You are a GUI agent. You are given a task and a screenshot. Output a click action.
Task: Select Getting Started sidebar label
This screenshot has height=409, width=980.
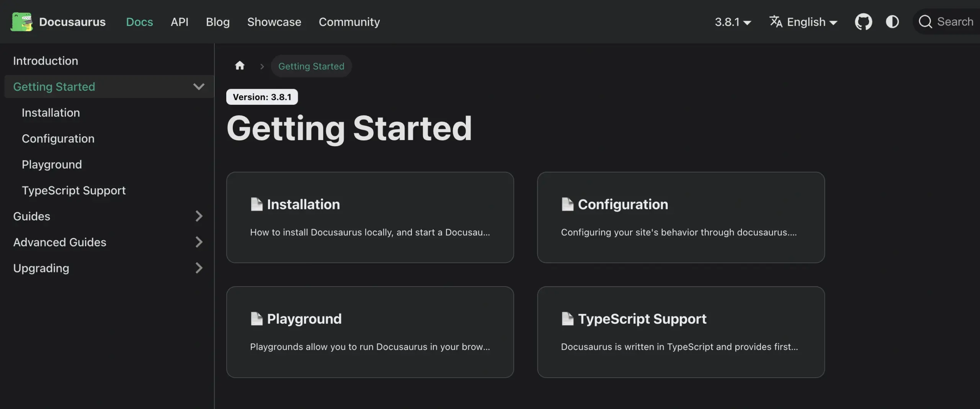pyautogui.click(x=54, y=87)
